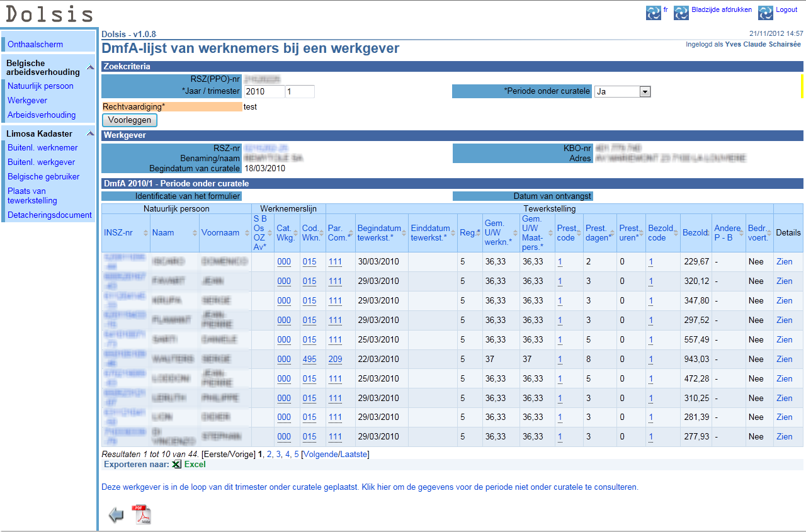The height and width of the screenshot is (532, 806).
Task: Open the Periode onder curatele dropdown
Action: (x=644, y=92)
